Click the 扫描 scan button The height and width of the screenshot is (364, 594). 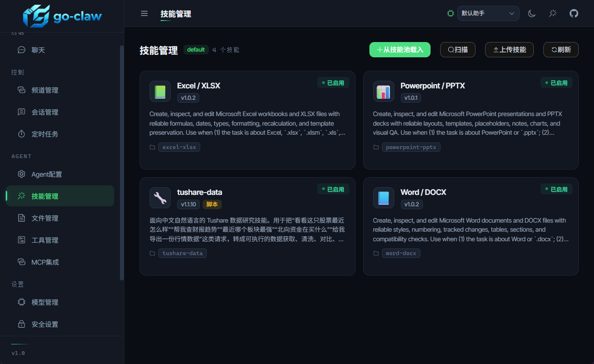(458, 50)
